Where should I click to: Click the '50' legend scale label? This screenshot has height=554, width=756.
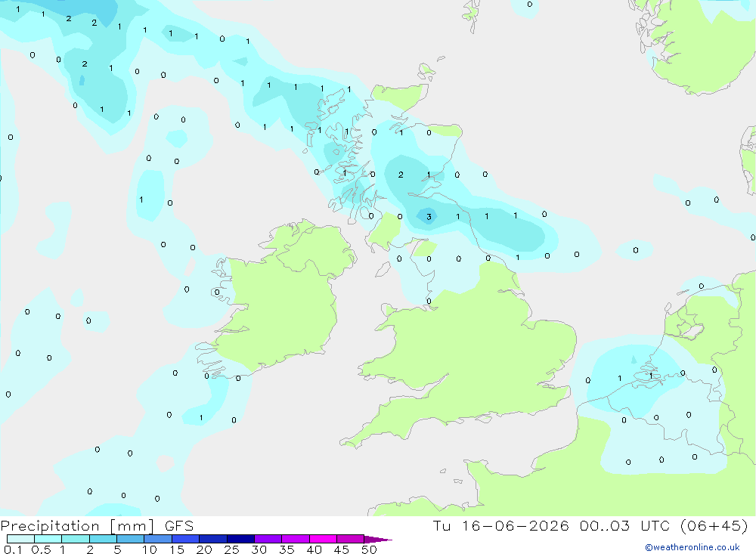click(369, 549)
